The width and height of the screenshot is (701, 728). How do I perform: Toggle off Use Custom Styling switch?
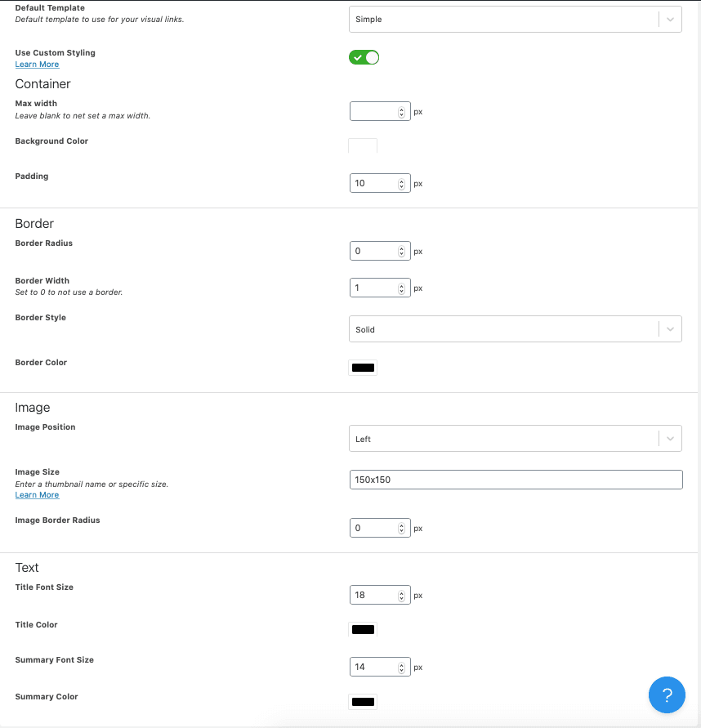click(x=364, y=57)
